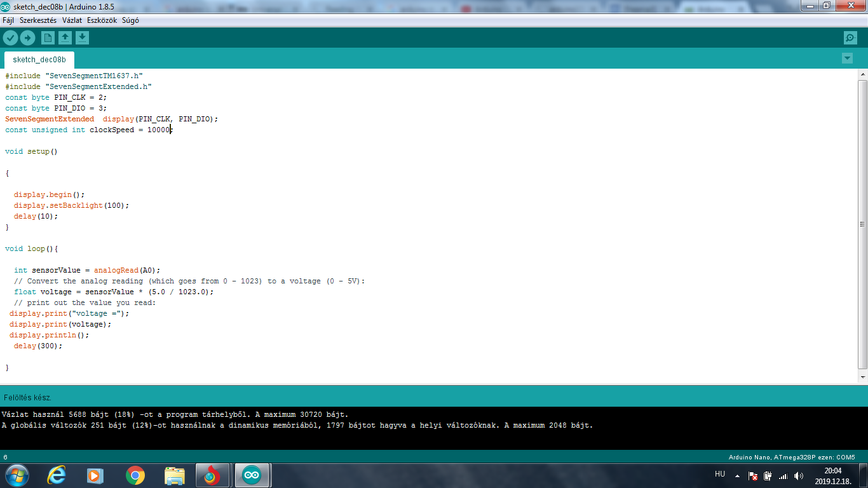Click the Show Desktop strip beside the clock
Image resolution: width=868 pixels, height=488 pixels.
(863, 475)
